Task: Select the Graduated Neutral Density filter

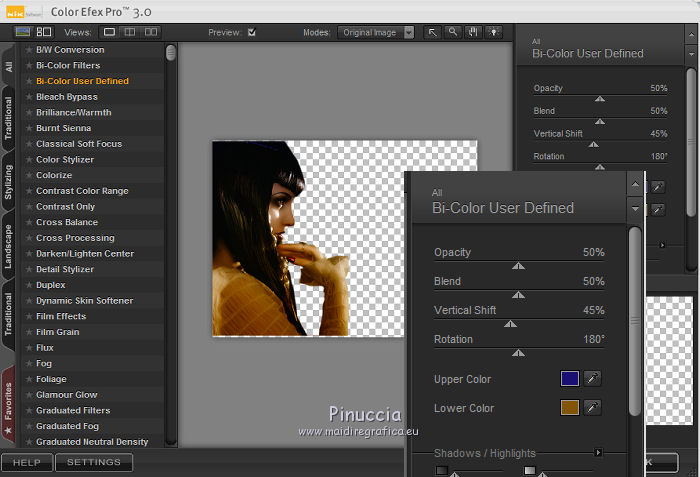Action: pos(92,442)
